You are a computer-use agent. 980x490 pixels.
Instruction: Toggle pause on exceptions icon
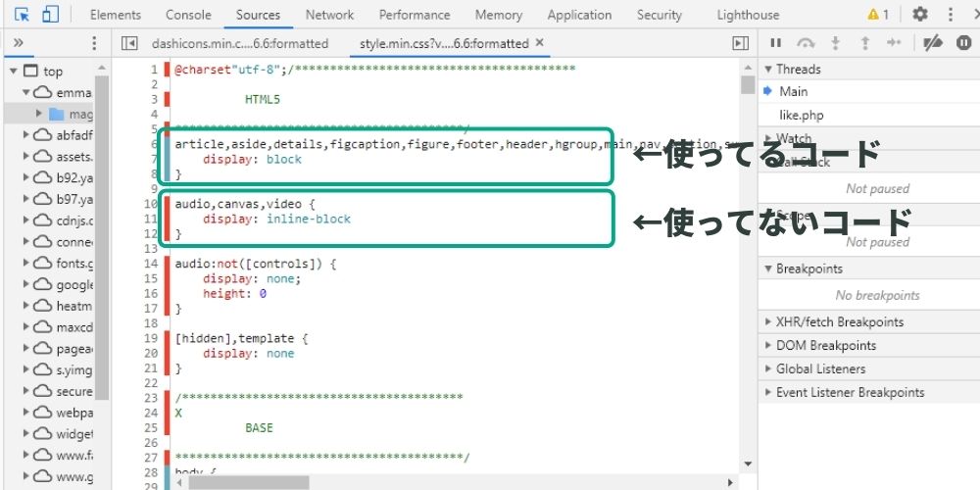[963, 43]
